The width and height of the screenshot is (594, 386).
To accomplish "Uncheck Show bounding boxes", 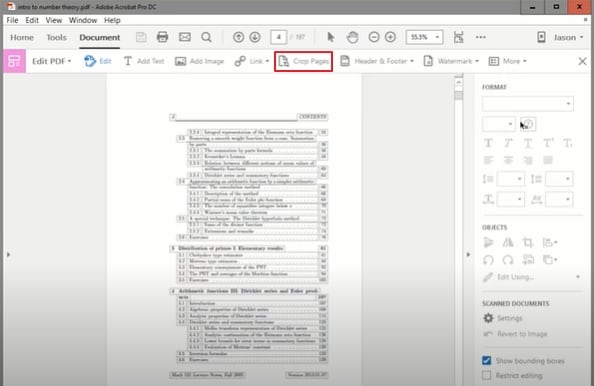I will click(487, 360).
